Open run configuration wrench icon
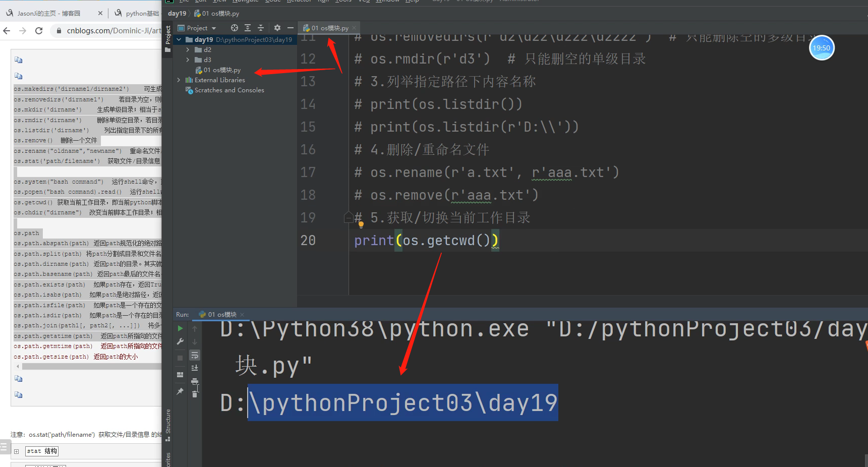Image resolution: width=868 pixels, height=467 pixels. click(180, 341)
